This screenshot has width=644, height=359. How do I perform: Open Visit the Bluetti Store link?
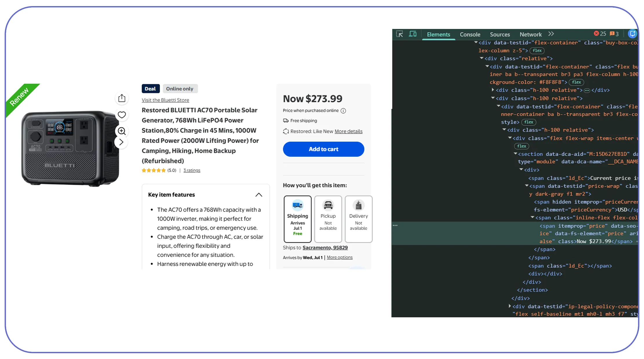[x=165, y=100]
